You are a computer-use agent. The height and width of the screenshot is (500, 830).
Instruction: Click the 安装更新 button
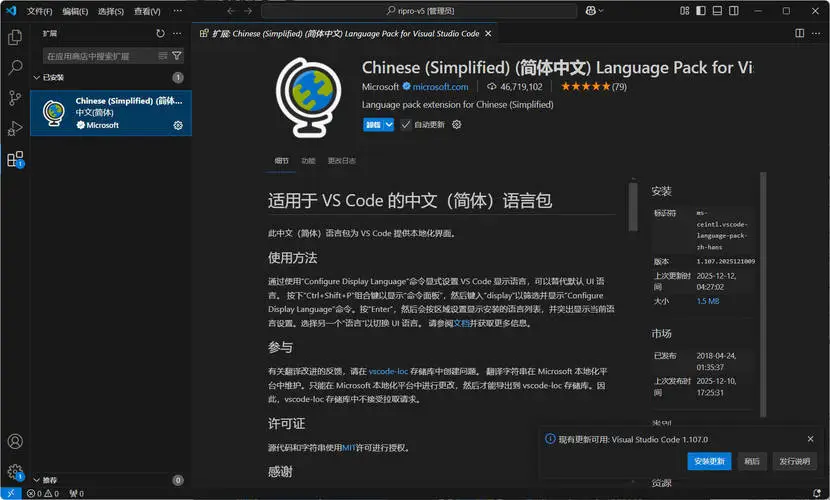click(x=709, y=461)
